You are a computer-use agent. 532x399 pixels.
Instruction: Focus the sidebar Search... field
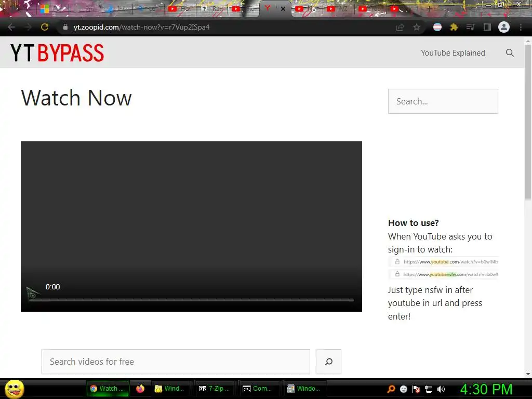(x=443, y=101)
